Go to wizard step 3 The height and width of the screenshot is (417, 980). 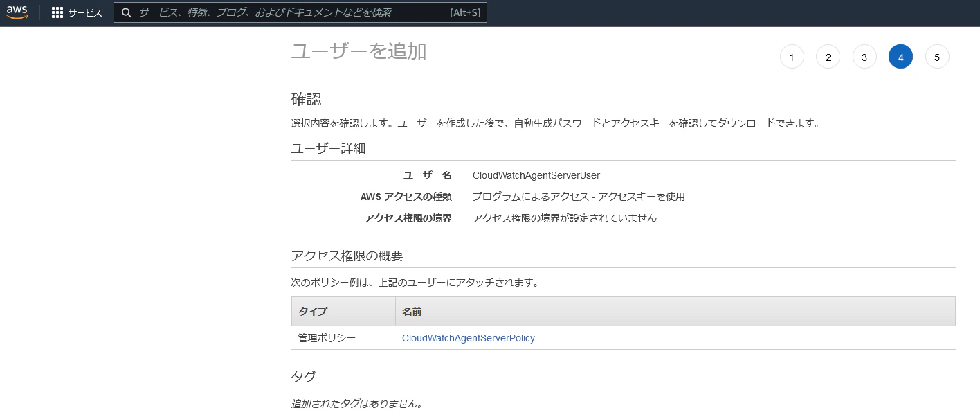[864, 57]
